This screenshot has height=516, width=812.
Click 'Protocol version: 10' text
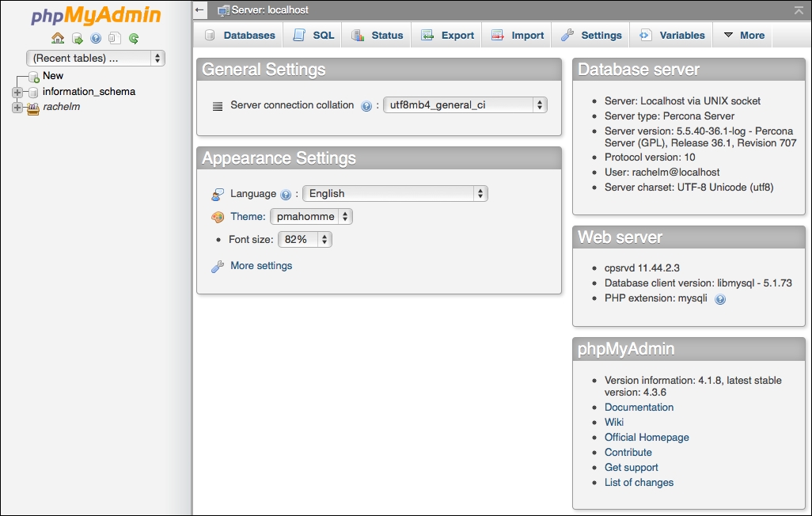click(650, 157)
